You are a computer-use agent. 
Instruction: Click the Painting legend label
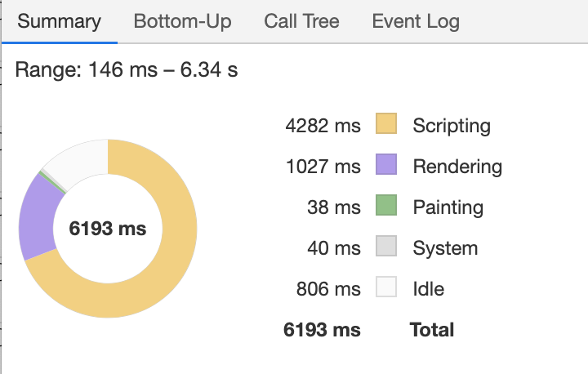[448, 207]
